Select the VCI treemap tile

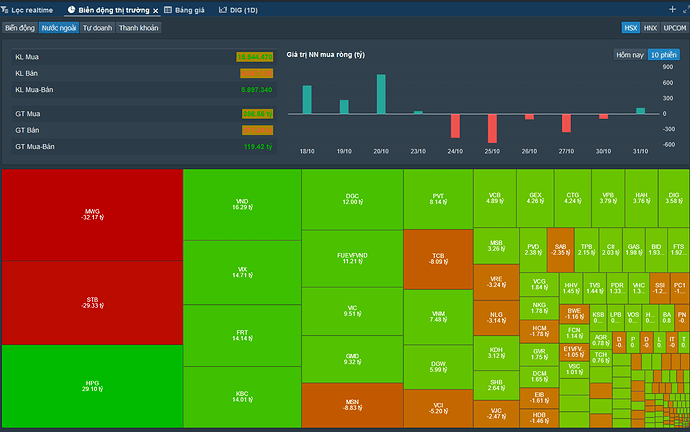[438, 408]
